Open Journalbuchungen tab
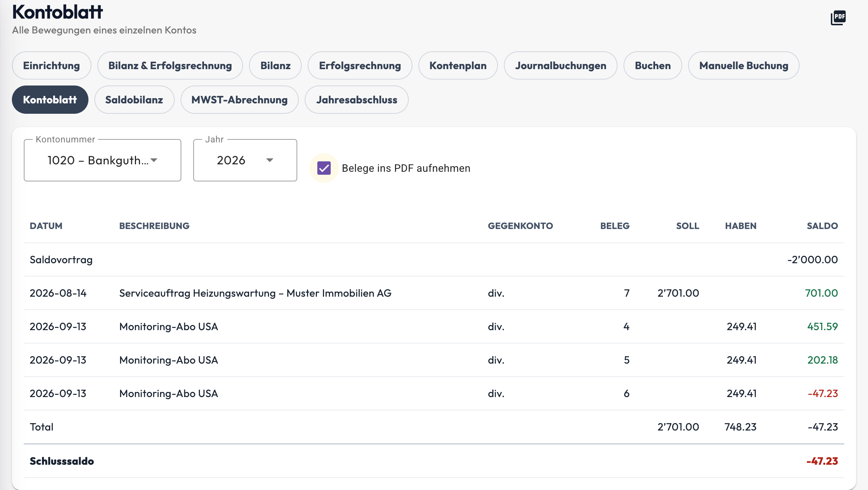The image size is (868, 490). click(561, 65)
